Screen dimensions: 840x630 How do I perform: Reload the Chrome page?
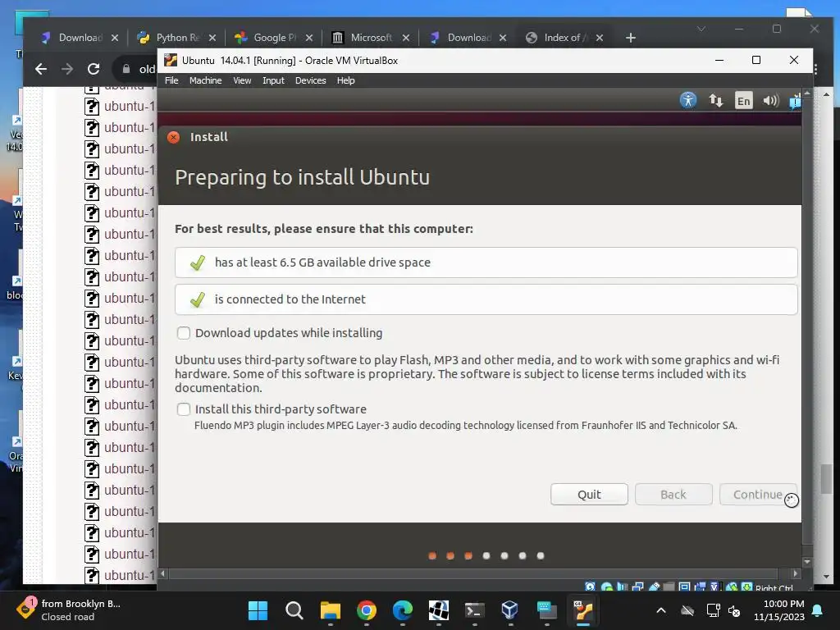point(94,69)
